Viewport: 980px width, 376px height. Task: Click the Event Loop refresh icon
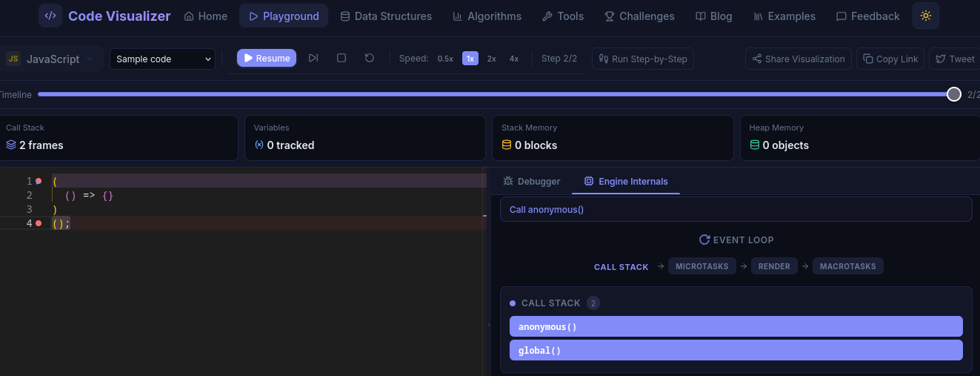tap(704, 240)
